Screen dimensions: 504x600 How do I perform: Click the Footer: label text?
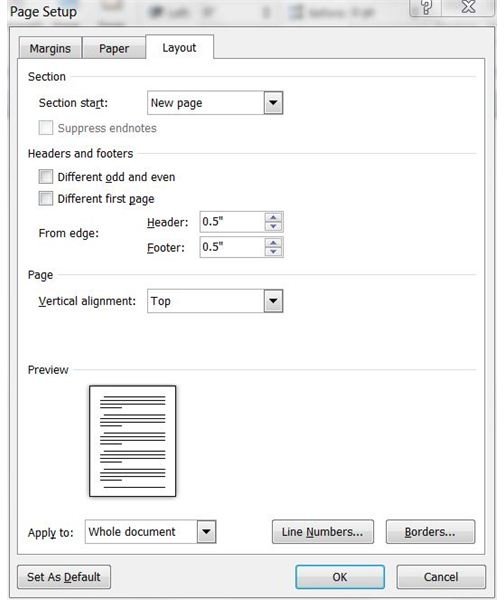166,248
